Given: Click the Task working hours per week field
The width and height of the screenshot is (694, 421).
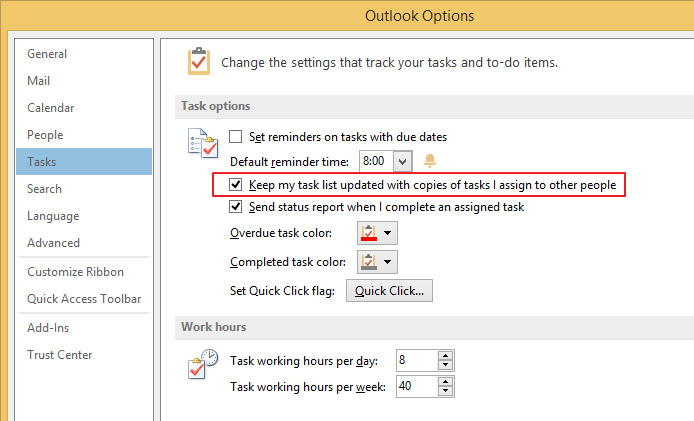Looking at the screenshot, I should tap(417, 386).
